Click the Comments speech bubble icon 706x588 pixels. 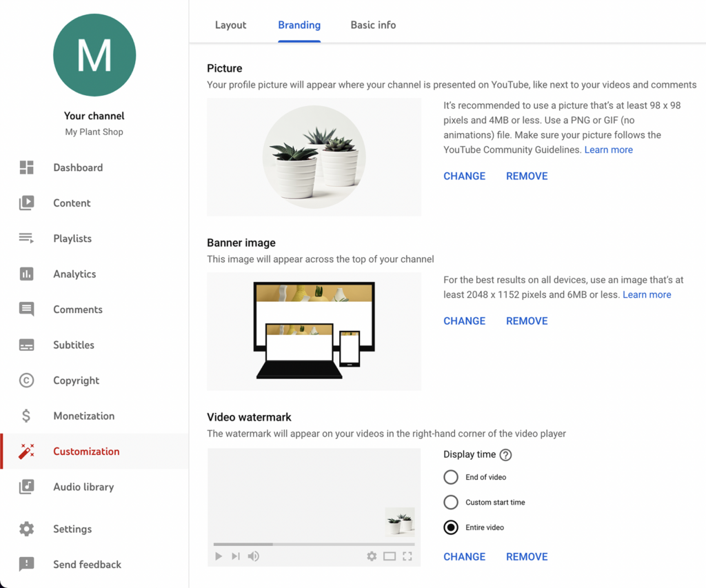coord(27,310)
